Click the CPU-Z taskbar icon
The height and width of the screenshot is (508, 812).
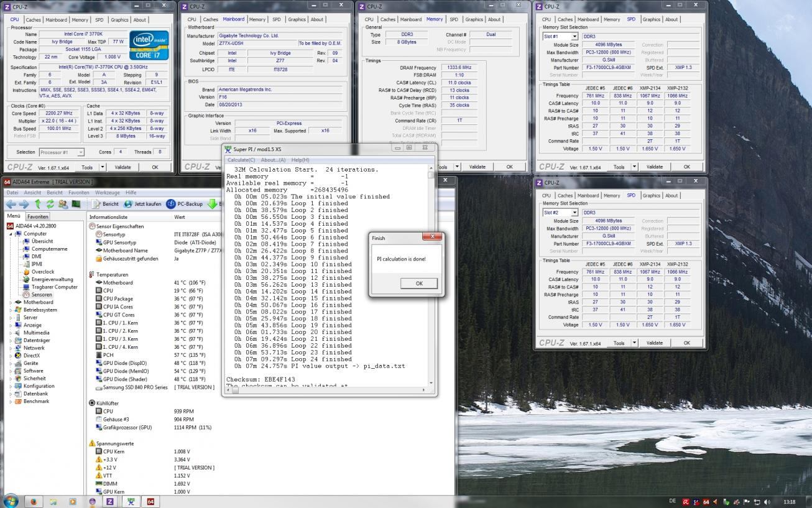click(x=110, y=501)
